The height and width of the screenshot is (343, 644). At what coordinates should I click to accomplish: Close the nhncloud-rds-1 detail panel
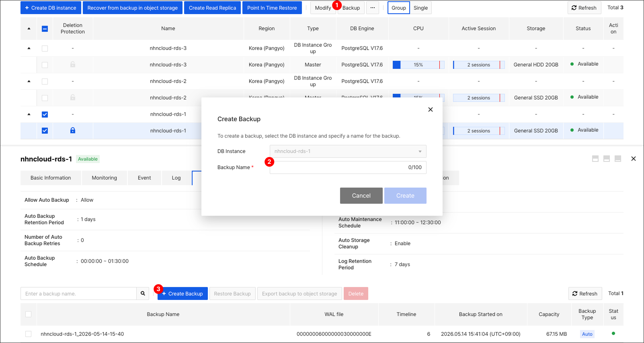tap(634, 159)
